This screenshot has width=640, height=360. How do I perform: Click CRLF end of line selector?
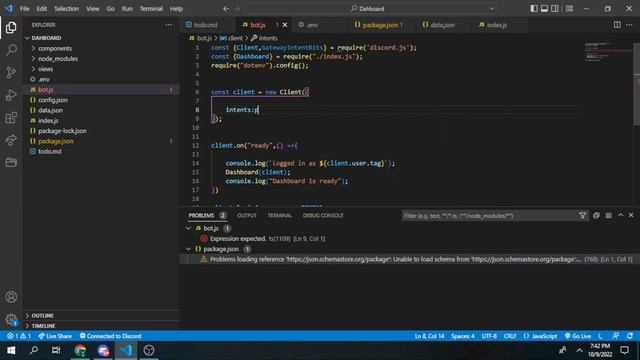[x=510, y=336]
